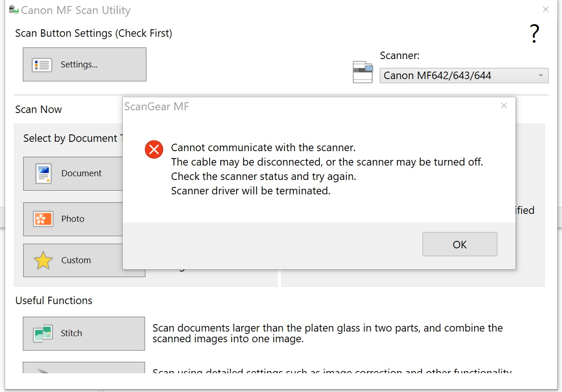This screenshot has height=392, width=562.
Task: Open help via the question mark icon
Action: coord(534,33)
